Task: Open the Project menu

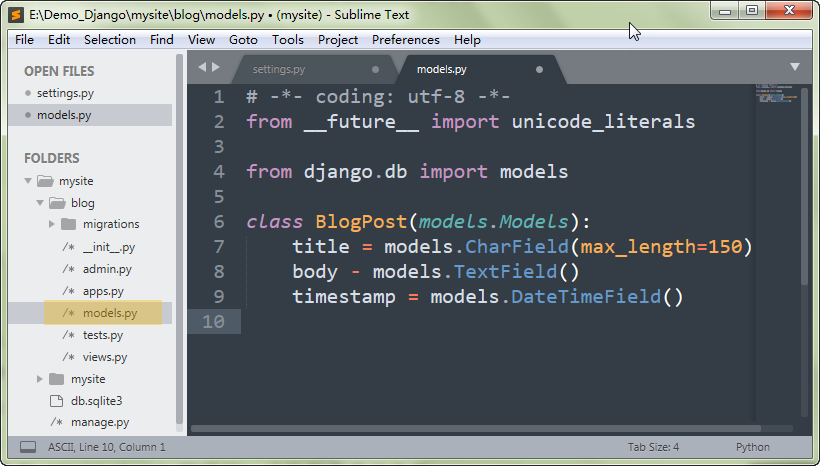Action: [338, 40]
